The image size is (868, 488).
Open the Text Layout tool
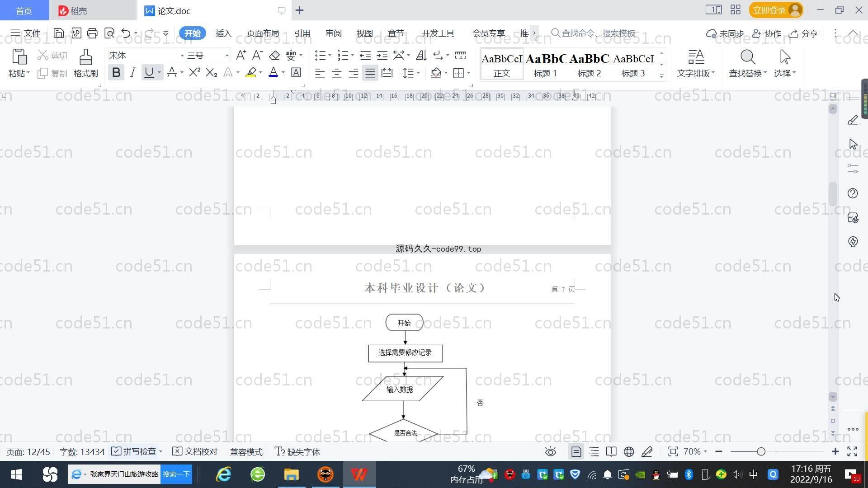(696, 63)
